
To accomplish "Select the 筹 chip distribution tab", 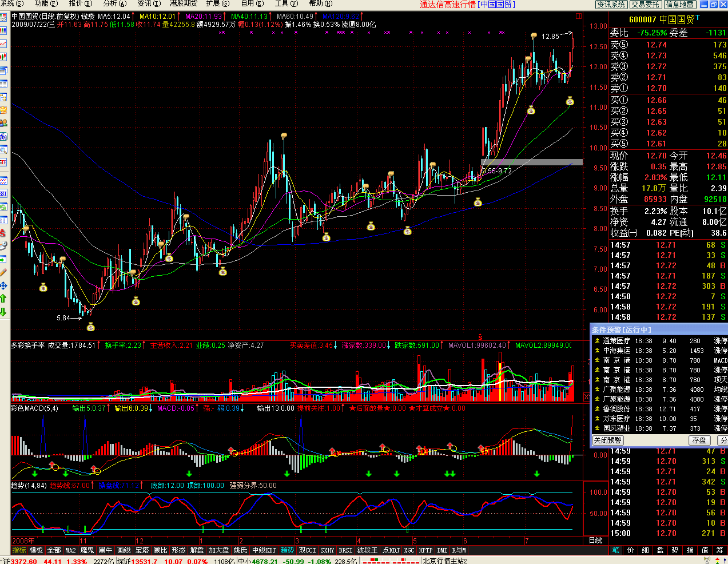I will (x=719, y=550).
